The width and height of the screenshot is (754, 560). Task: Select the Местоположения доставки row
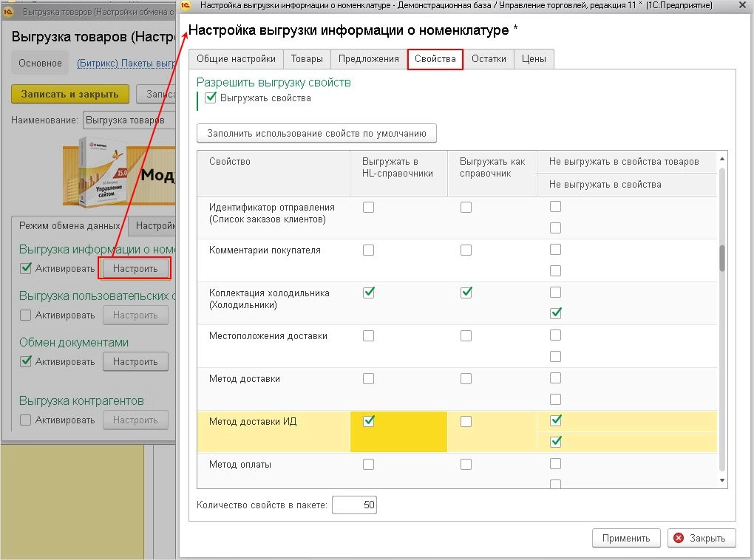point(269,336)
